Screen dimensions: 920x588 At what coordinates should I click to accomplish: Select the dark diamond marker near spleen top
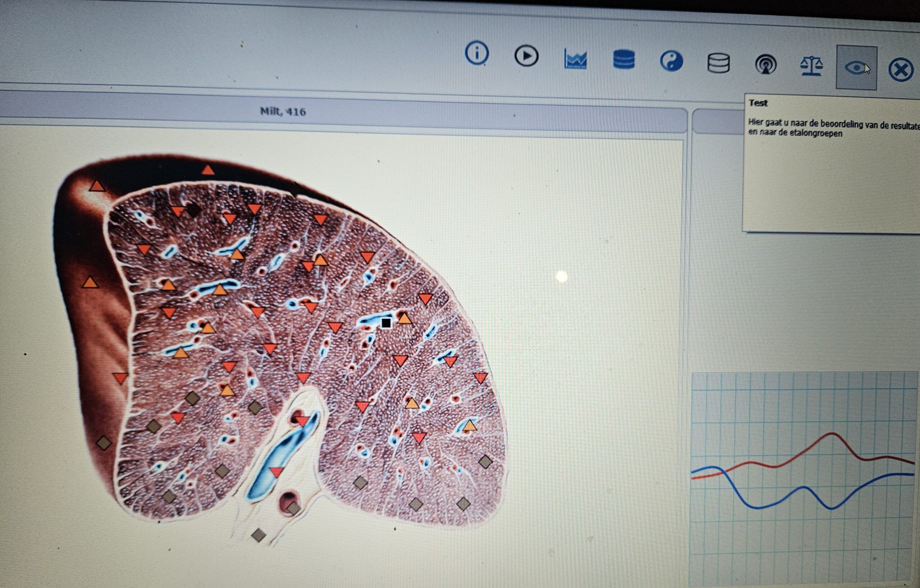pos(194,210)
